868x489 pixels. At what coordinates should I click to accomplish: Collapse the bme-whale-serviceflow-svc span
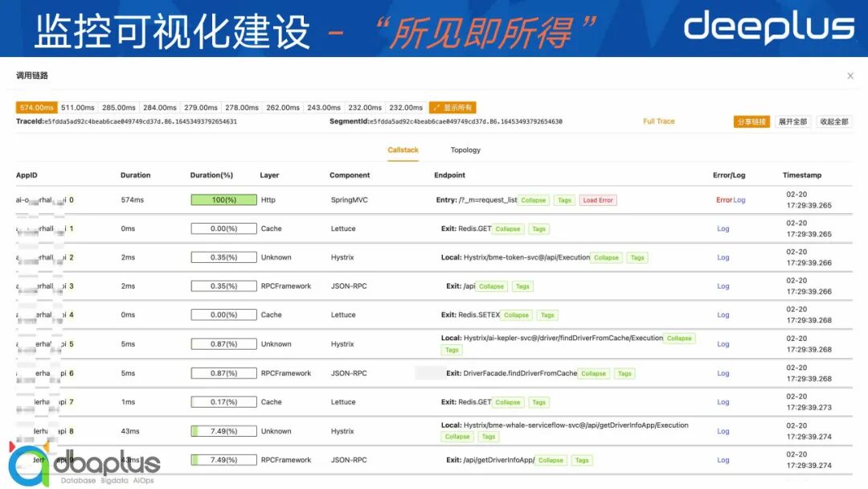pos(457,437)
